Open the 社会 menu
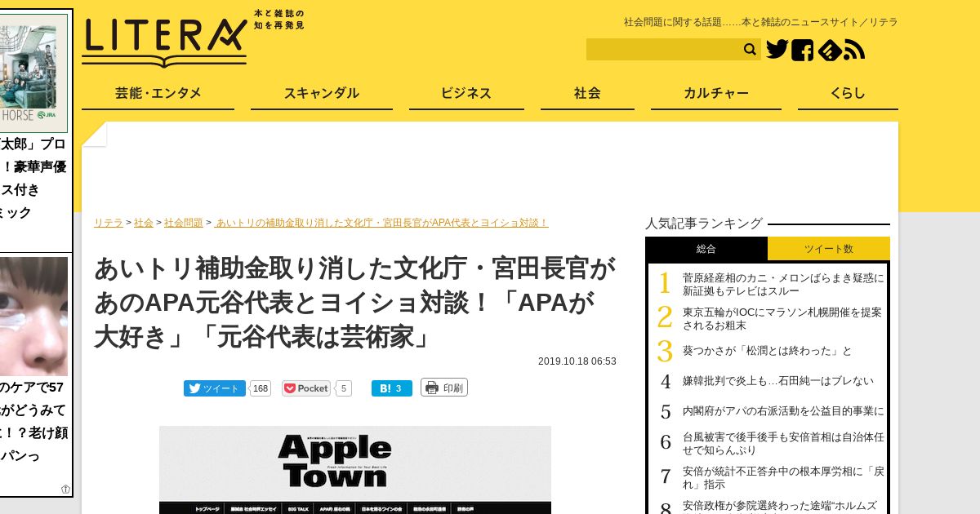Image resolution: width=980 pixels, height=514 pixels. click(x=587, y=93)
